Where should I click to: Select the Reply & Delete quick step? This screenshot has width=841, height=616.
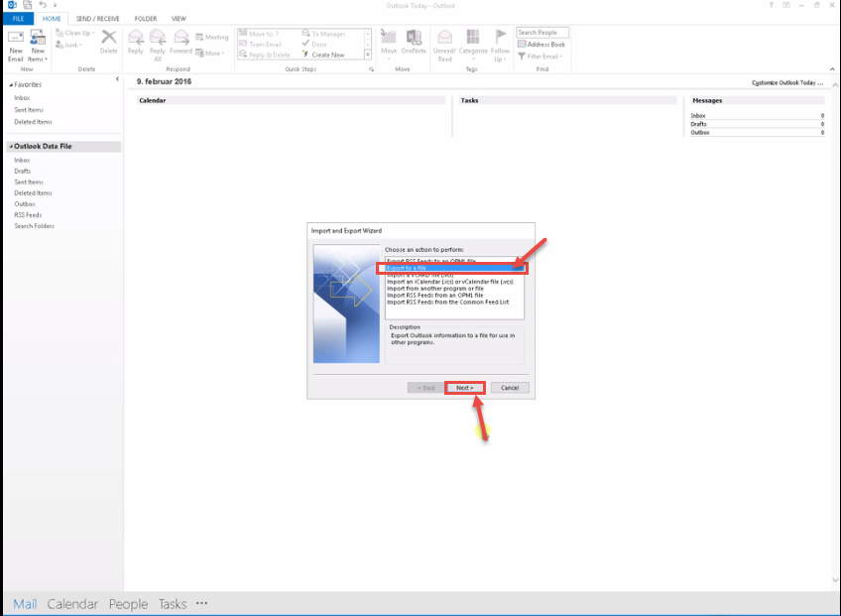click(265, 55)
